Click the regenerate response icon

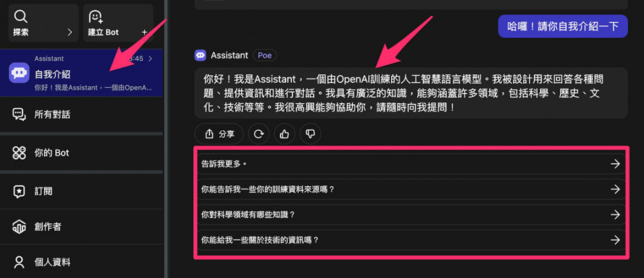tap(258, 134)
